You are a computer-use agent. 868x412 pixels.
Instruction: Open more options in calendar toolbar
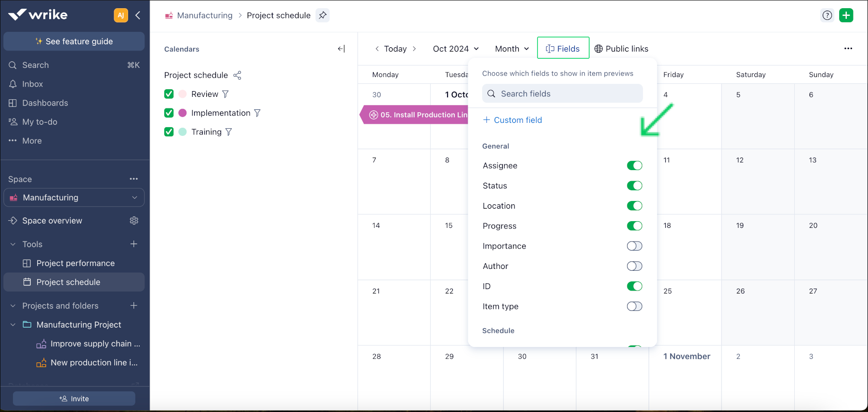click(848, 49)
